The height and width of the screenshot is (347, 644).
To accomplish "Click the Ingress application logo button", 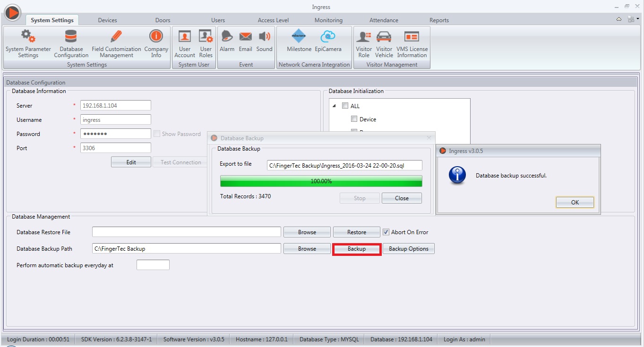I will 12,12.
